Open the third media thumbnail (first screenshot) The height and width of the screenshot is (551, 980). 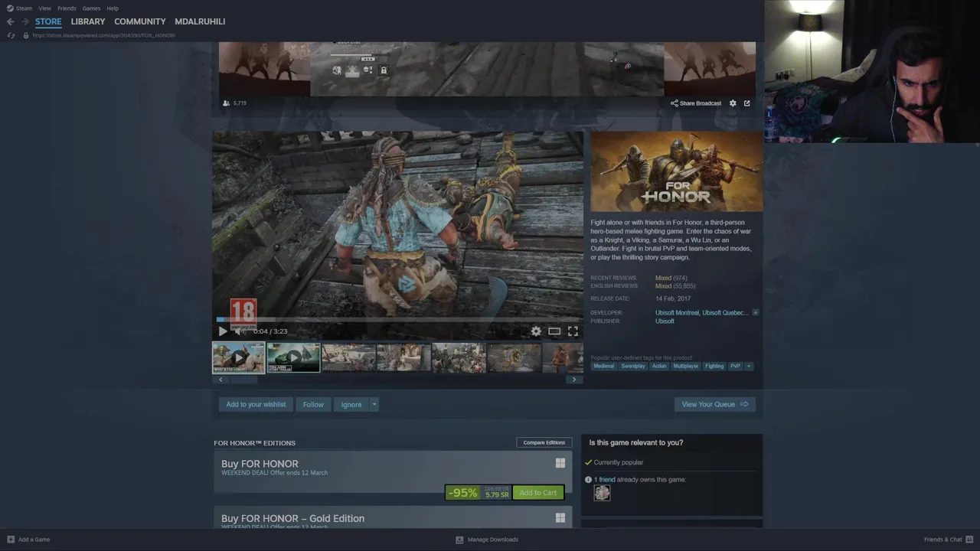click(x=348, y=357)
